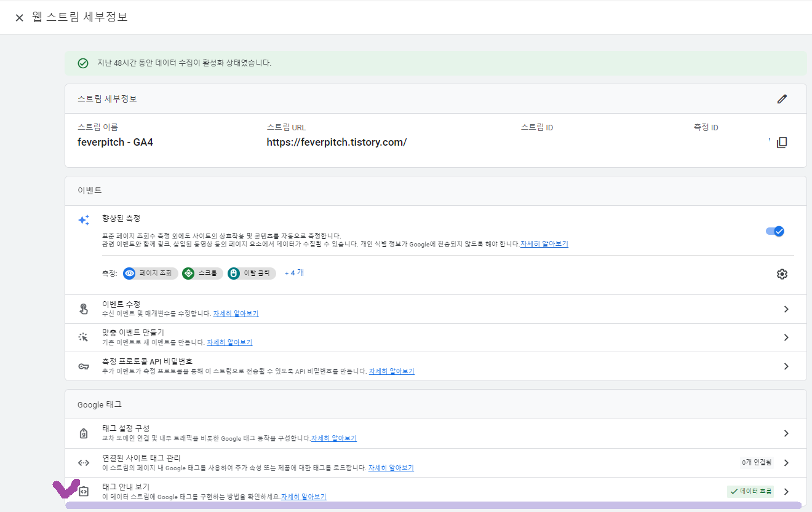The image size is (812, 512).
Task: Click the 태그 설정 구성 tag icon
Action: point(84,433)
